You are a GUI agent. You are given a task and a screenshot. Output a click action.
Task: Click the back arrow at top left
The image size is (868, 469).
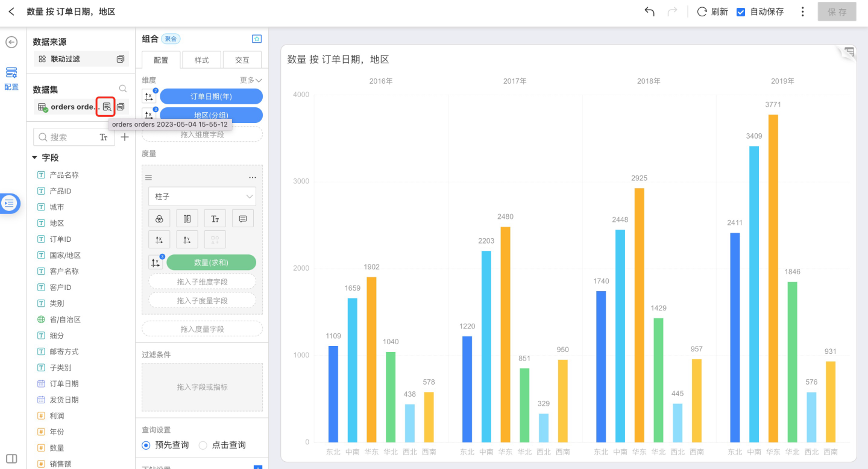(x=11, y=12)
